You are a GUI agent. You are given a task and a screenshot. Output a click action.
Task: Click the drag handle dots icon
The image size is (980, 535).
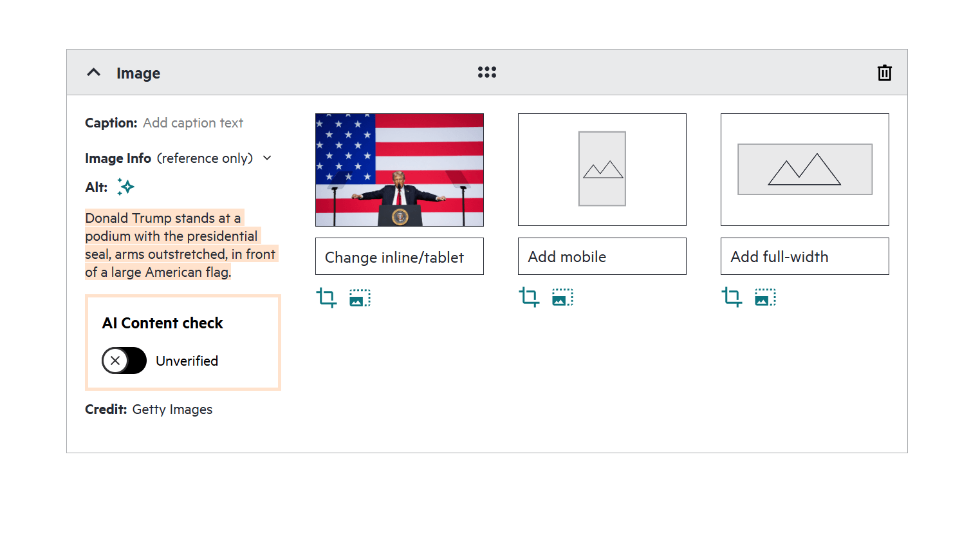pyautogui.click(x=487, y=72)
